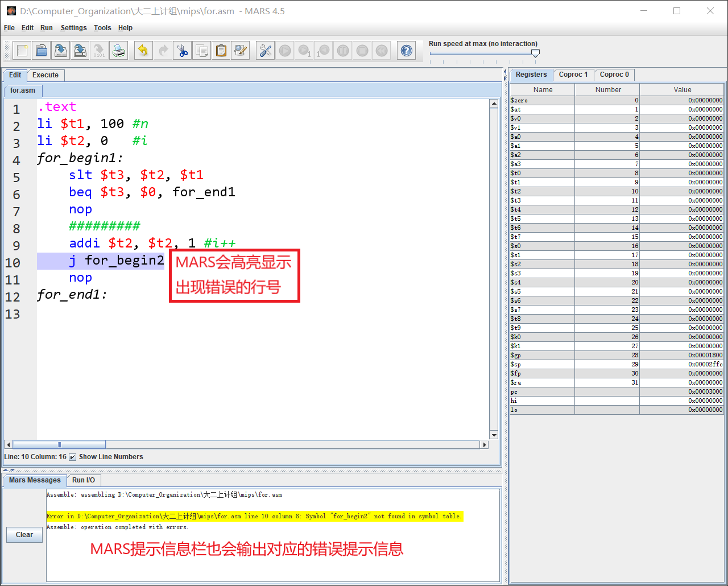Click the Save As toolbar icon
The height and width of the screenshot is (586, 728).
(80, 51)
